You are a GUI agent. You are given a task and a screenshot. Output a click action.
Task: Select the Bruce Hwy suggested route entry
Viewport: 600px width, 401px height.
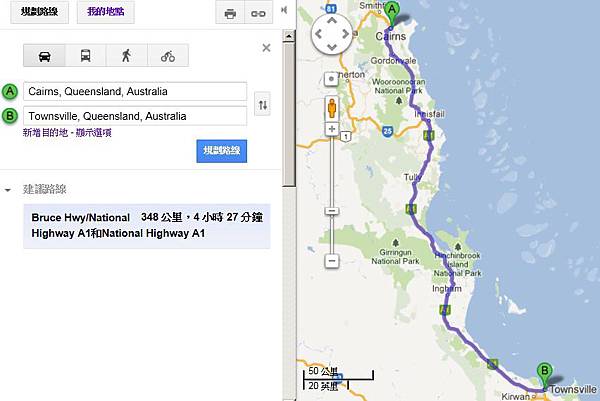tap(147, 226)
